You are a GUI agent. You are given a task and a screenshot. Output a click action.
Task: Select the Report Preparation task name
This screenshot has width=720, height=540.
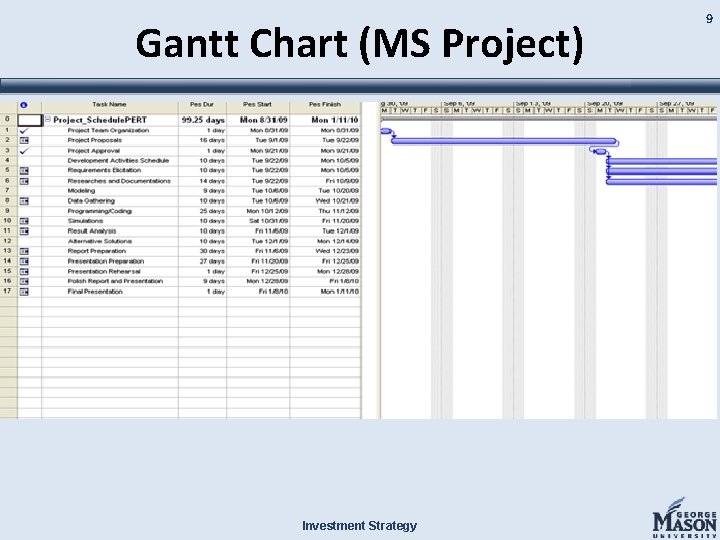click(96, 251)
